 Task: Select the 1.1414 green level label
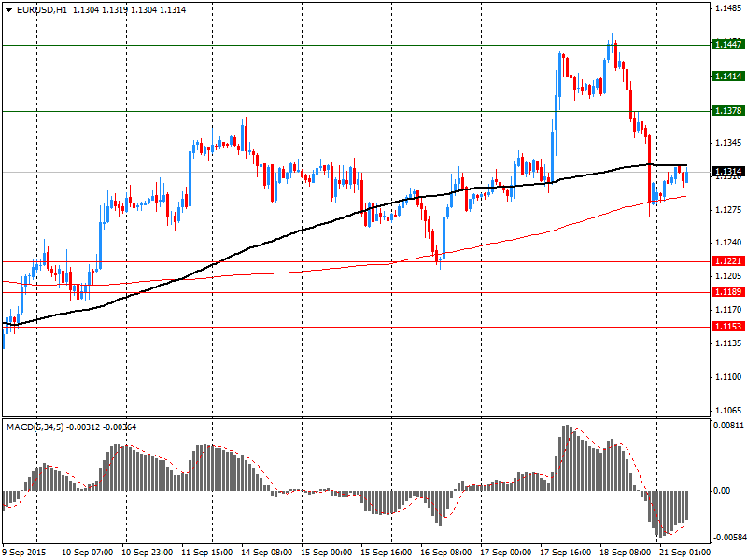728,77
